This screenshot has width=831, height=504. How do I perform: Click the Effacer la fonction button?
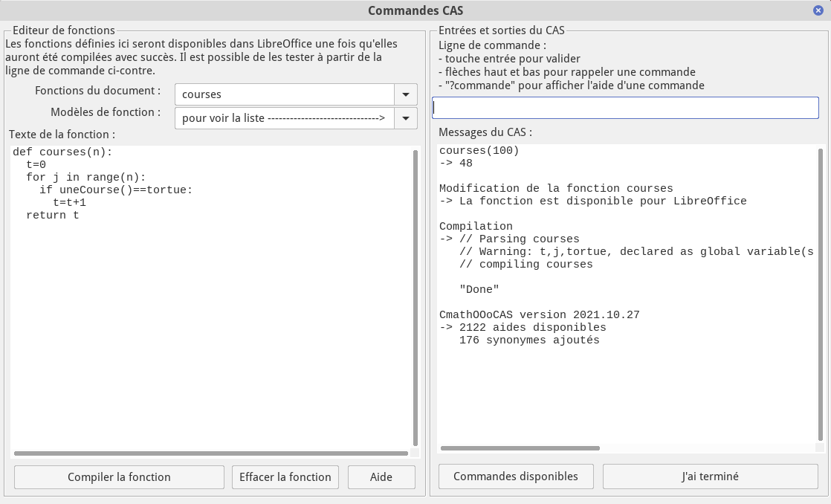pos(285,477)
